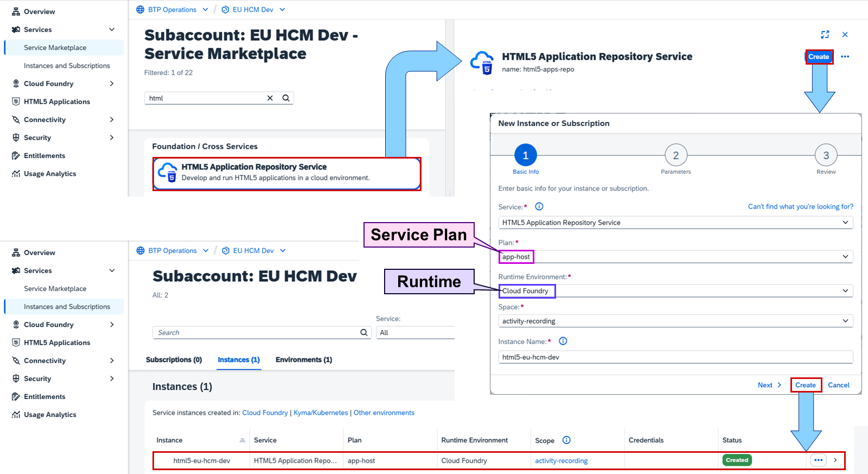Open actions menu for the html5-eu-hcm-dev instance row
The image size is (868, 474).
tap(819, 460)
